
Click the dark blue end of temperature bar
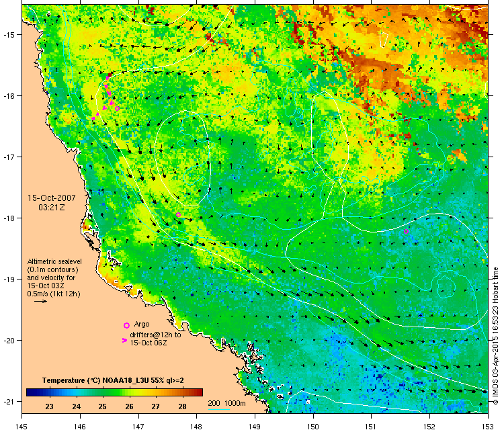(30, 392)
